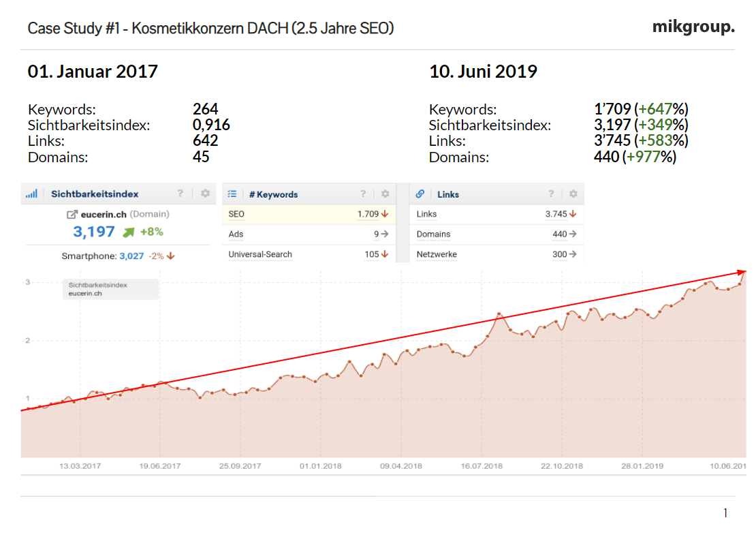
Task: Click the 01.01.2018 axis date label
Action: (x=321, y=466)
